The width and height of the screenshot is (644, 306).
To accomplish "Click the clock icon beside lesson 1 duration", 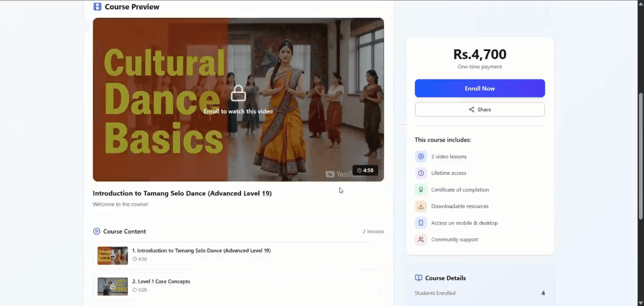I will (x=135, y=259).
